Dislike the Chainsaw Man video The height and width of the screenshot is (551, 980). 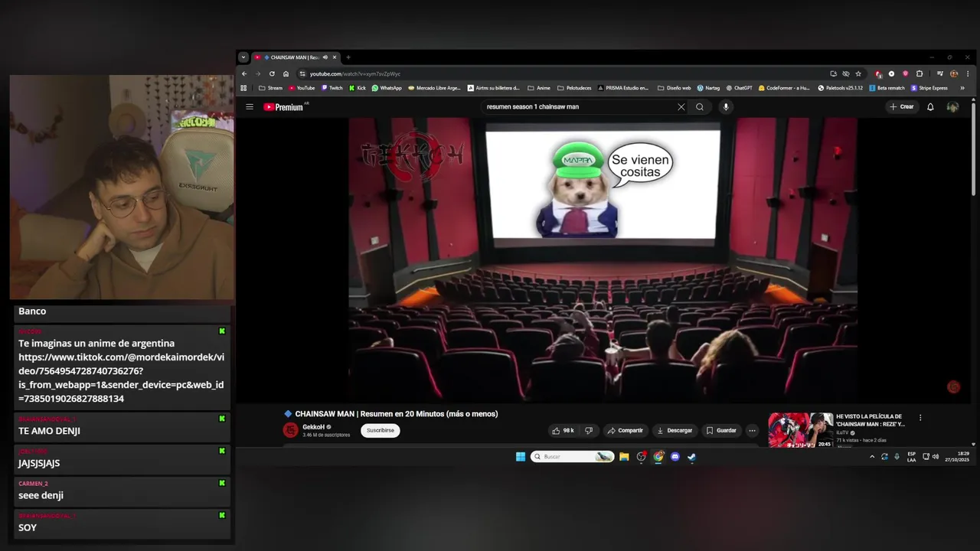pos(589,430)
